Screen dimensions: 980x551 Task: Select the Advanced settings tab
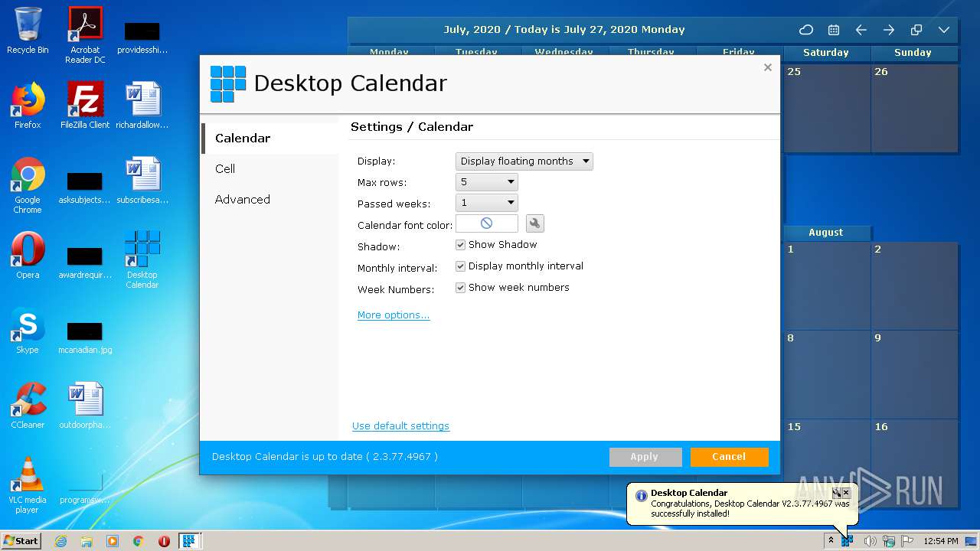pos(269,200)
